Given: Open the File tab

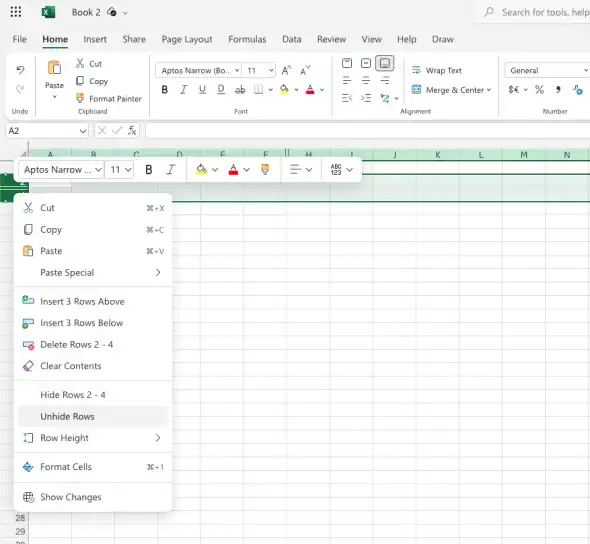Looking at the screenshot, I should tap(20, 39).
